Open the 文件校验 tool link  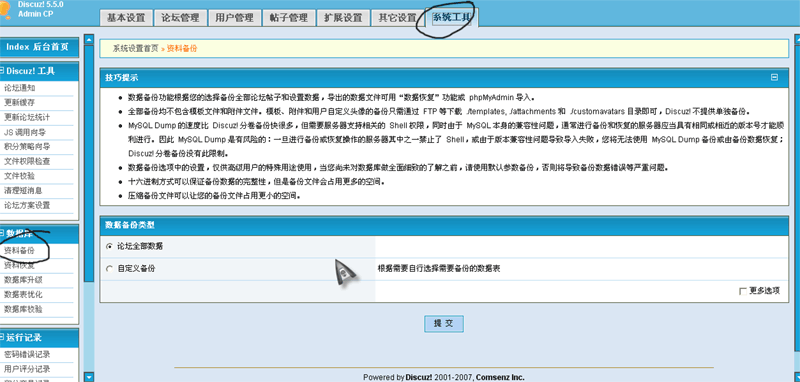(x=19, y=176)
